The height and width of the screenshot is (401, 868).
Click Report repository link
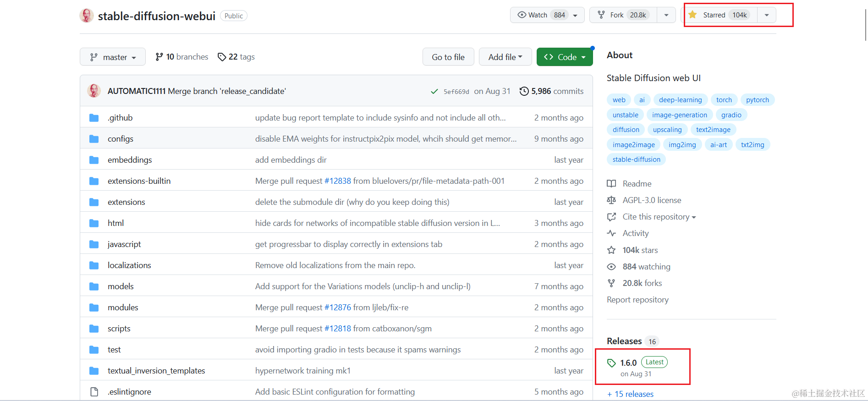point(637,300)
